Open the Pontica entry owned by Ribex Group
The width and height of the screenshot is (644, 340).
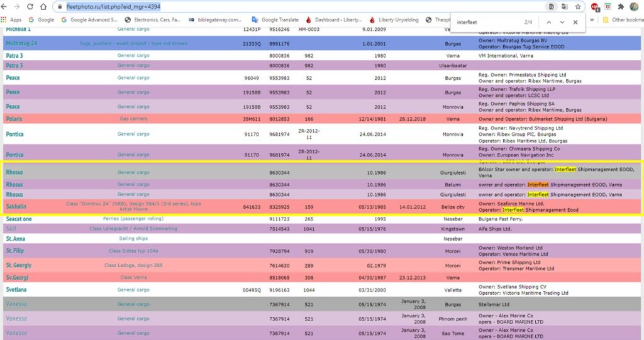pyautogui.click(x=14, y=134)
